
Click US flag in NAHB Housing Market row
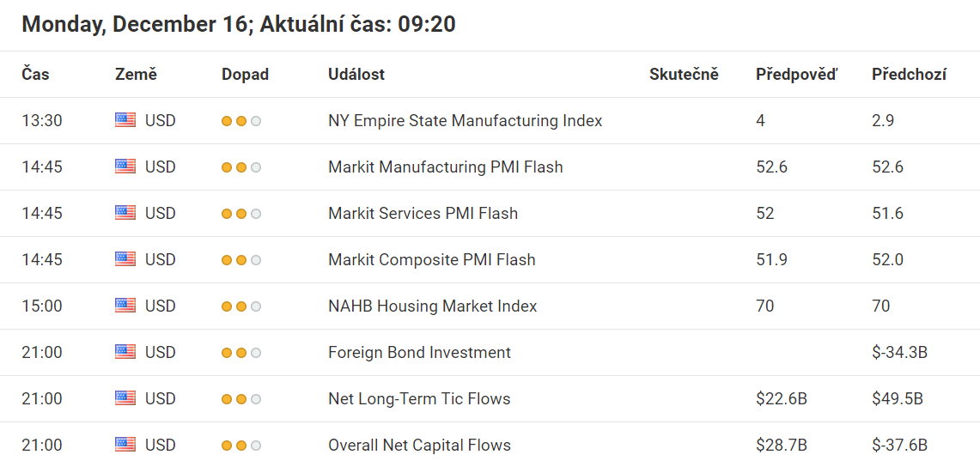pyautogui.click(x=125, y=306)
